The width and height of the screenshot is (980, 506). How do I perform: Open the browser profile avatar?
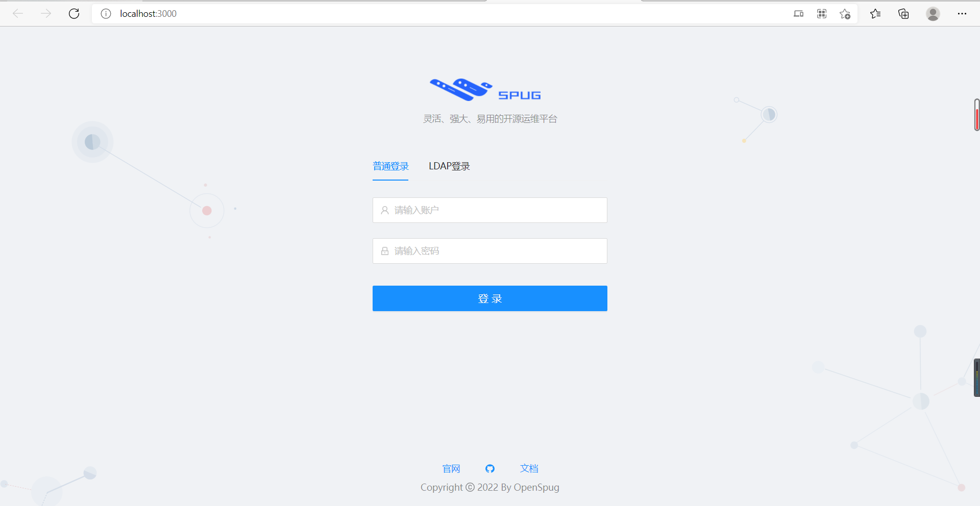coord(933,14)
